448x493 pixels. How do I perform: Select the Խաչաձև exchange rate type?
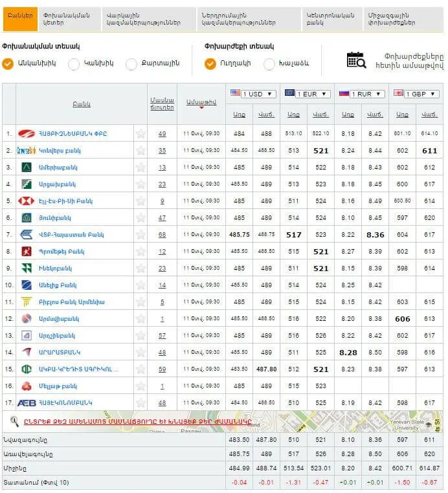point(269,64)
